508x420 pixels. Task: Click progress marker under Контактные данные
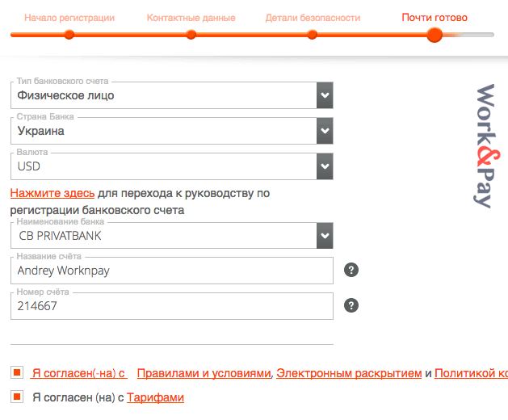point(191,35)
